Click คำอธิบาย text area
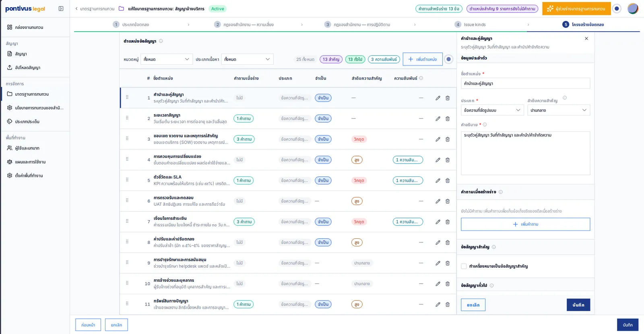The height and width of the screenshot is (334, 644). click(525, 153)
